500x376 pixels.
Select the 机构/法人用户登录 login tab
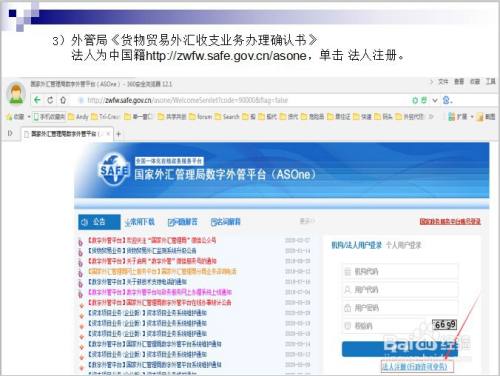click(356, 245)
